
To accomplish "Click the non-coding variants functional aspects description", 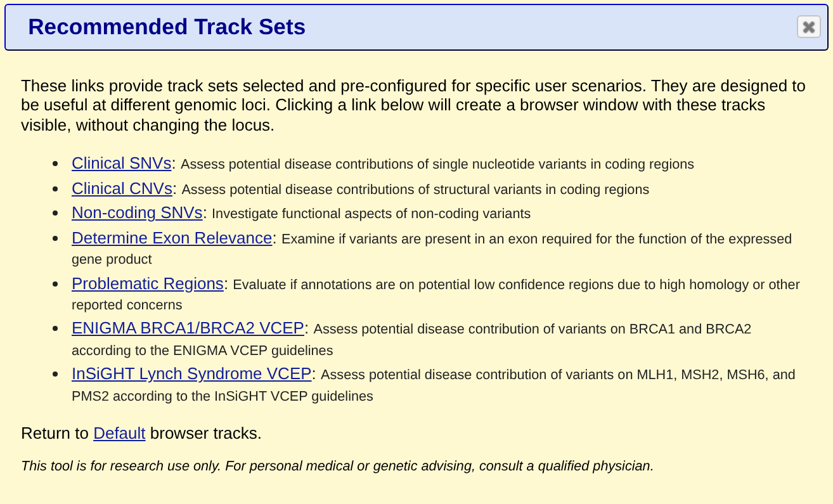I will coord(371,214).
